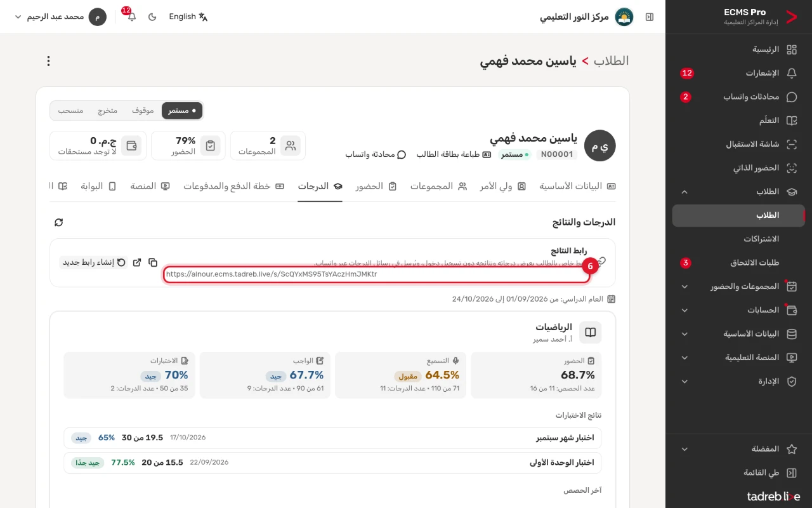Open محادثة واتساب for the student

(x=376, y=154)
